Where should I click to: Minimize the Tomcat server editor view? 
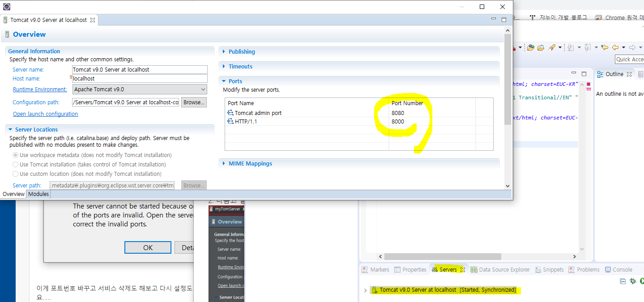tap(493, 19)
